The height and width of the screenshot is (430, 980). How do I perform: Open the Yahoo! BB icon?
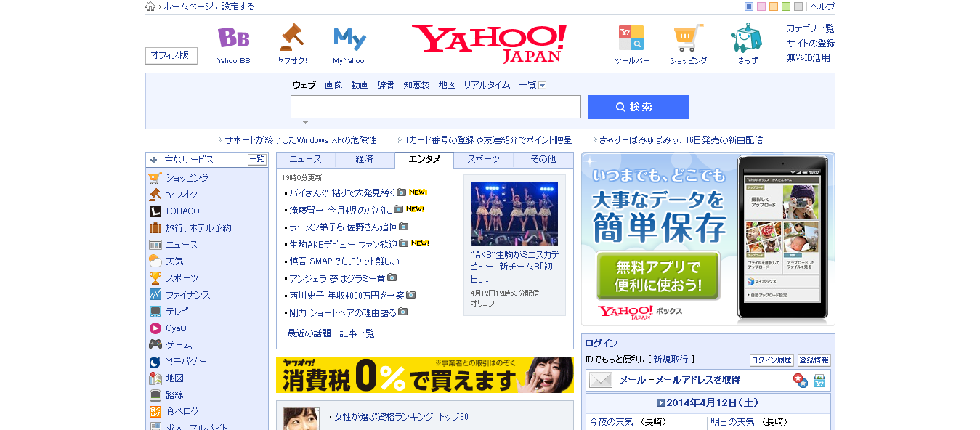pos(233,38)
